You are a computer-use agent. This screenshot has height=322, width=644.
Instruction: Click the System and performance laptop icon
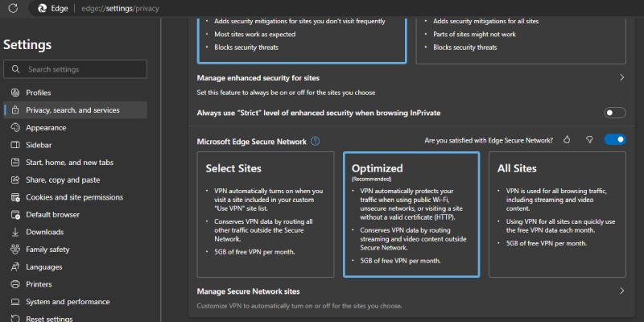tap(15, 302)
